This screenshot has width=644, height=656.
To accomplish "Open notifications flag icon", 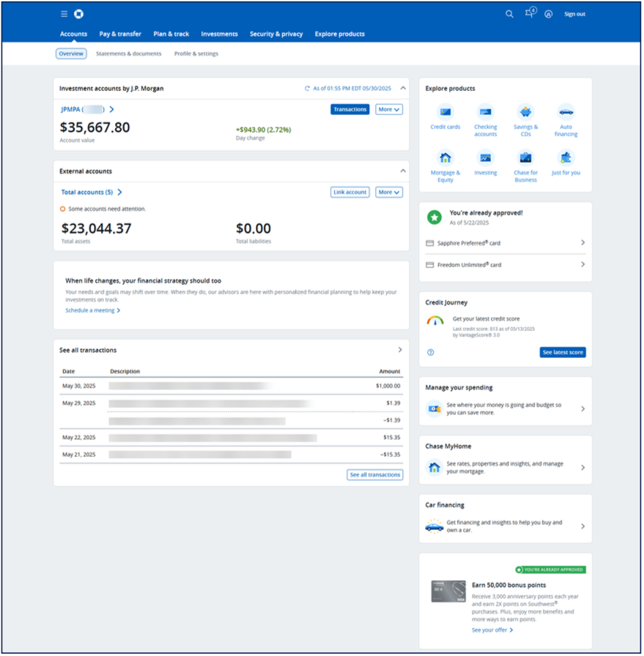I will click(531, 12).
